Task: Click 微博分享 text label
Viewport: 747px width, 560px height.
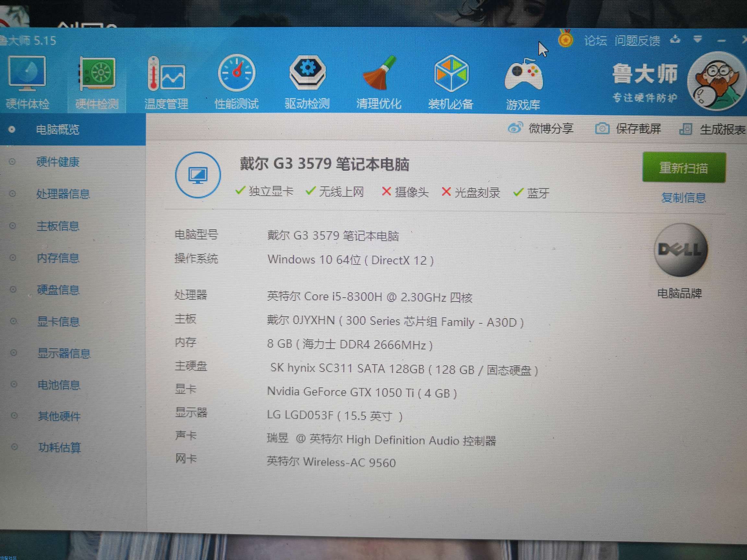Action: [551, 129]
